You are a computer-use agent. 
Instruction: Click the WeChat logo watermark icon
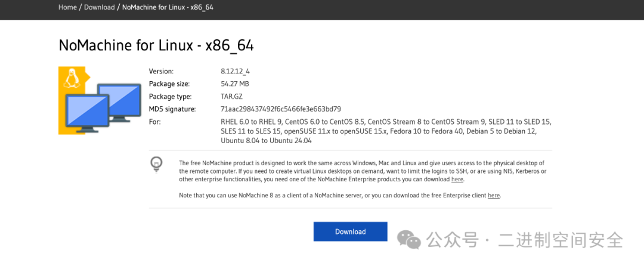[410, 240]
